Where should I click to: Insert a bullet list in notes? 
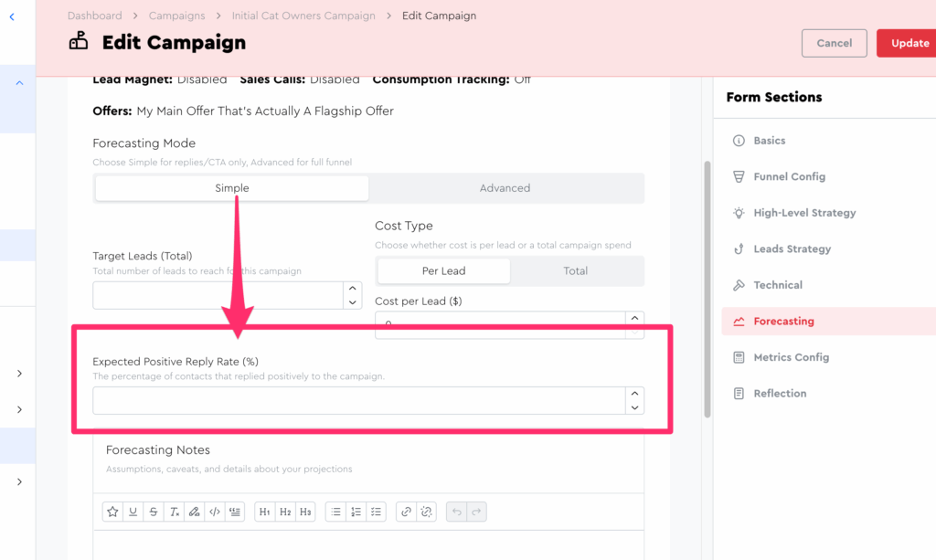point(336,512)
